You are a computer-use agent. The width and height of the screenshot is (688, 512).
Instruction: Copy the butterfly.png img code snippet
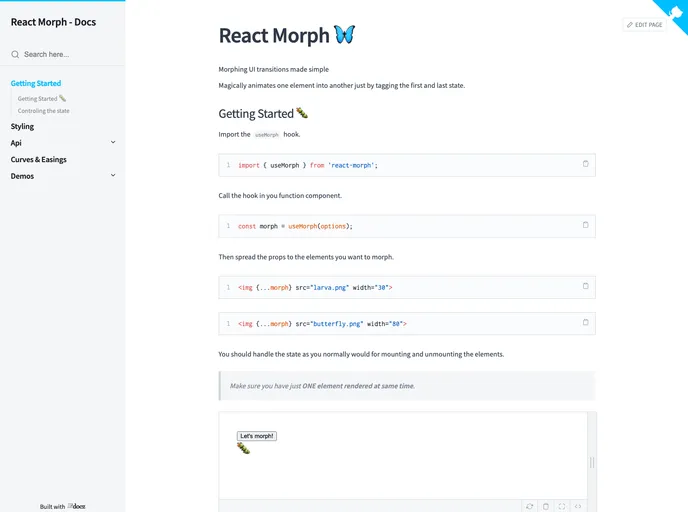click(585, 322)
